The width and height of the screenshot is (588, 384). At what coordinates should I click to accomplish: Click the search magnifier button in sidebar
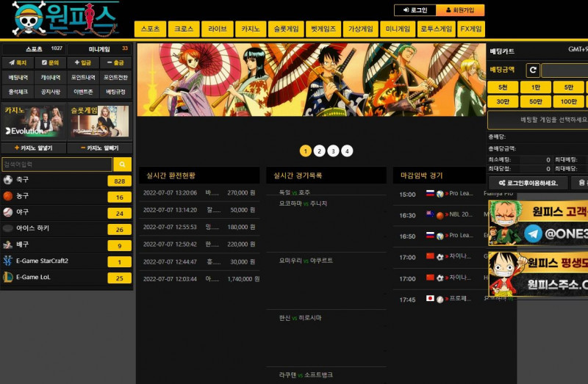122,164
